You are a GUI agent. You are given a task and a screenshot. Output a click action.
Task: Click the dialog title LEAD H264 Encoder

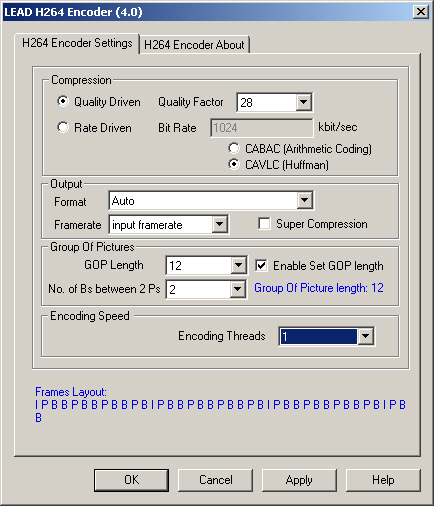point(73,12)
